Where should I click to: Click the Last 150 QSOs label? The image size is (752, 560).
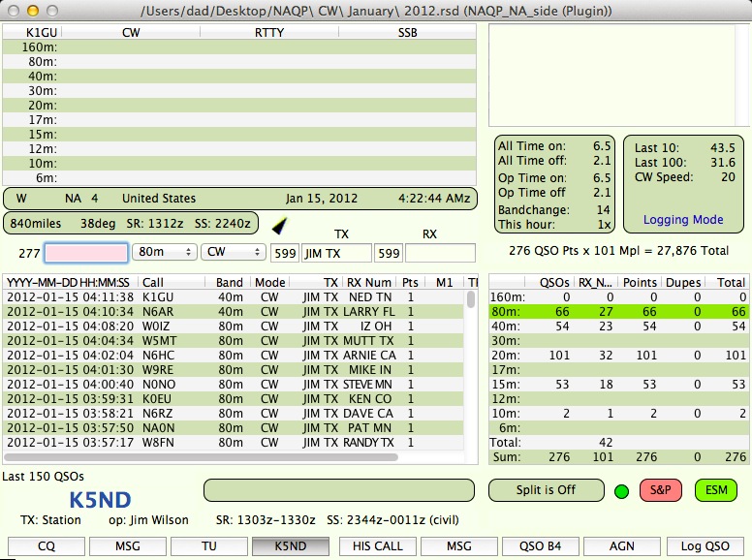tap(44, 476)
